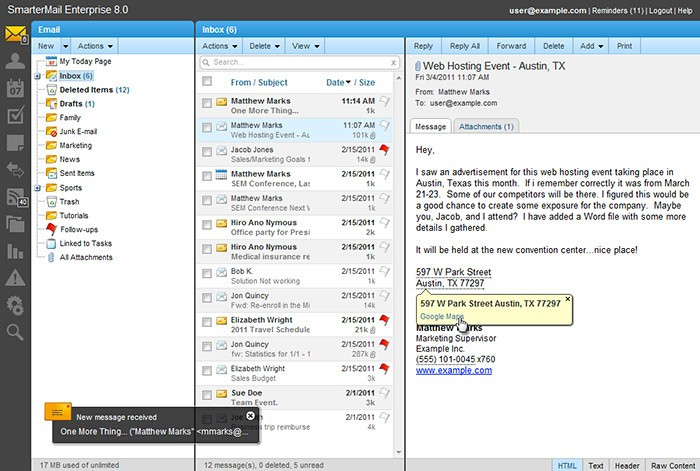Click the Reply button
The image size is (700, 471).
click(423, 46)
